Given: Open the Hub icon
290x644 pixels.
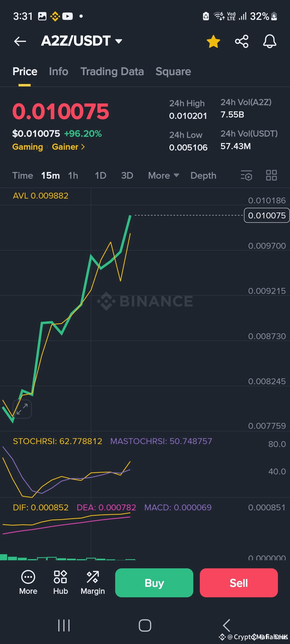Looking at the screenshot, I should pos(60,582).
